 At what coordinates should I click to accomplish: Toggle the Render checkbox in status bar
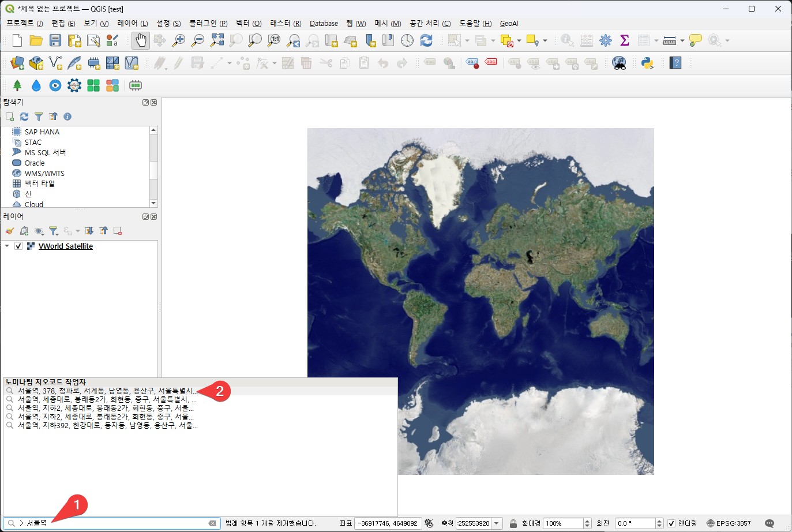(x=671, y=523)
